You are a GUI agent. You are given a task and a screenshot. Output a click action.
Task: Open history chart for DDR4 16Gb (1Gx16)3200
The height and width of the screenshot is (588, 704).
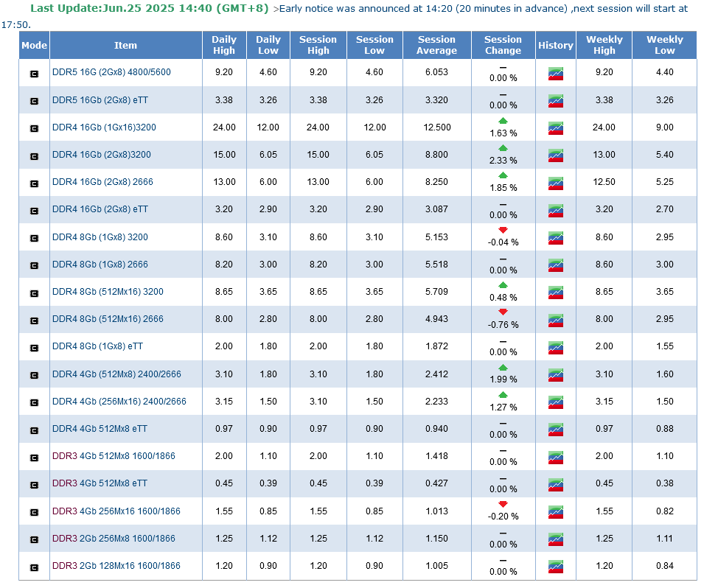click(555, 128)
